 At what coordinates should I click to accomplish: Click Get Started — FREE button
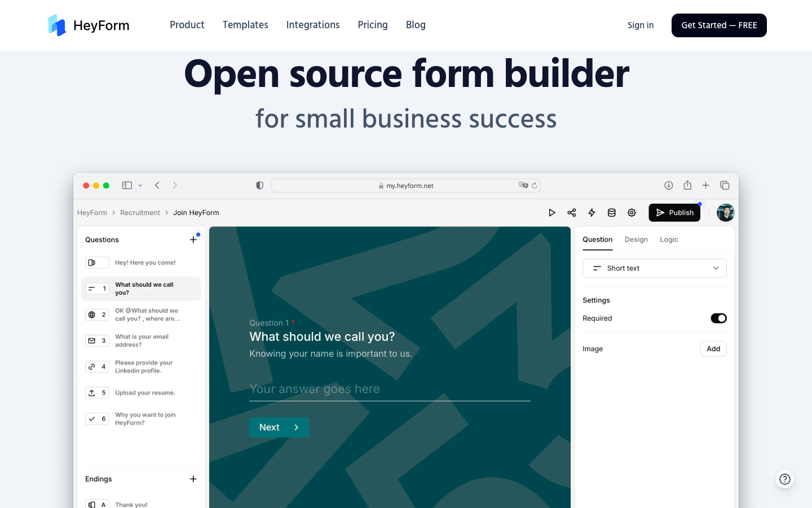tap(719, 25)
